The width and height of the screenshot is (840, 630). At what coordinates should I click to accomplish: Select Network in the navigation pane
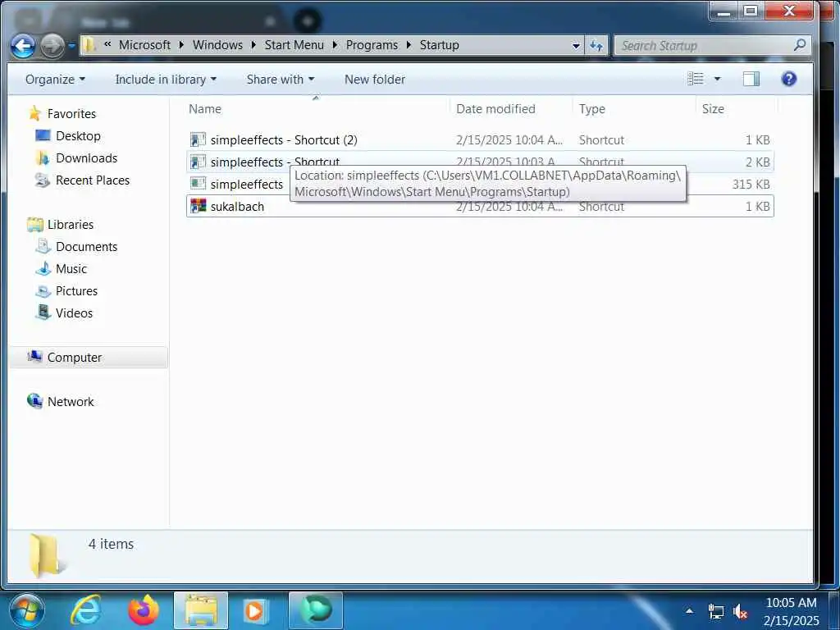coord(71,401)
